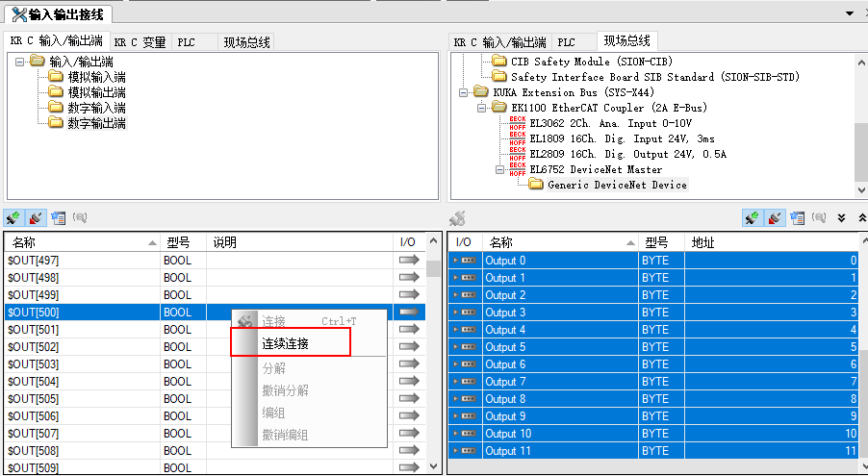Click the BOOL cell of $OUT[508]
Viewport: 868px width, 476px height.
[x=183, y=451]
